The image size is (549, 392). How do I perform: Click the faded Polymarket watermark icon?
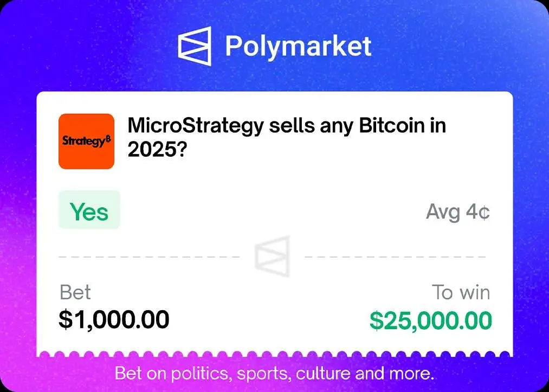pos(273,256)
